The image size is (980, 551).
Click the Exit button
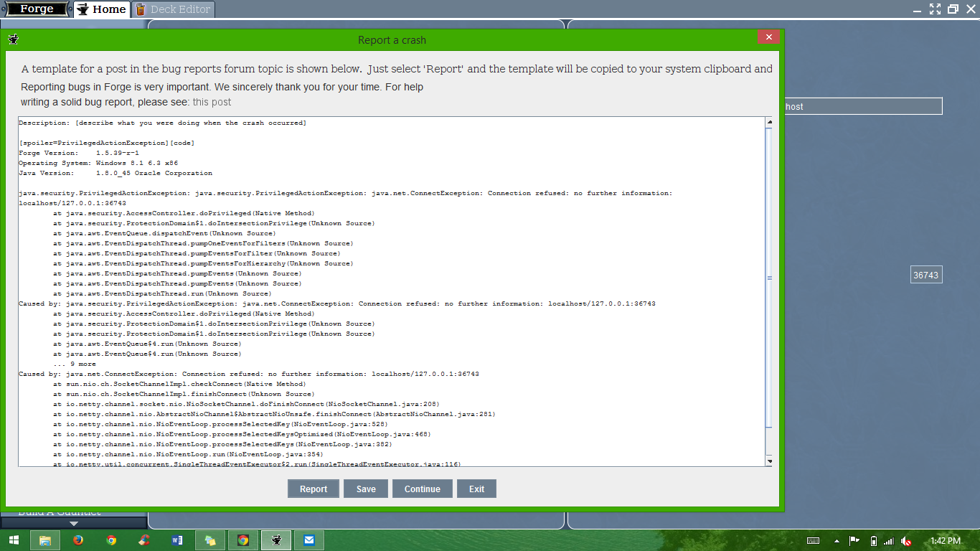pos(476,489)
